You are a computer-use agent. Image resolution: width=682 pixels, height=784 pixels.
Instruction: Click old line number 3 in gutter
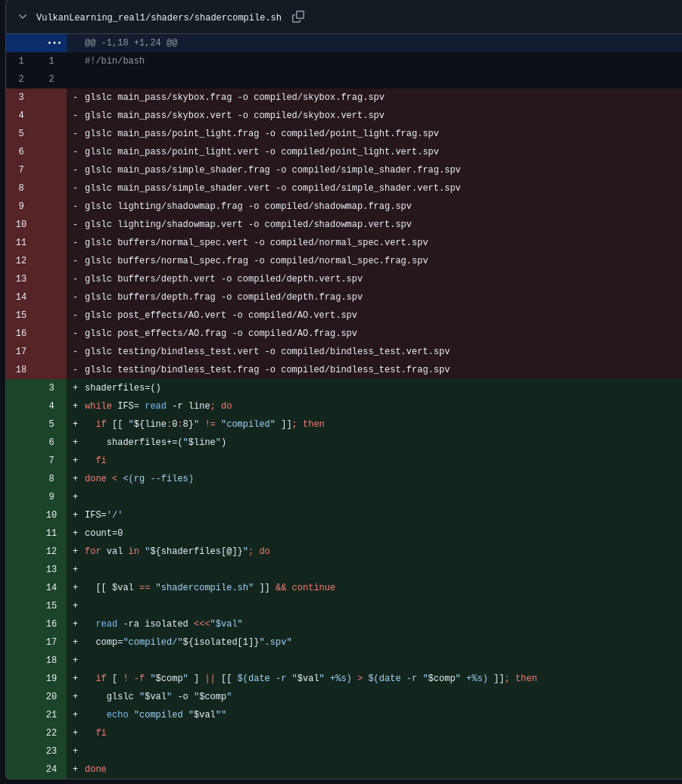tap(21, 97)
